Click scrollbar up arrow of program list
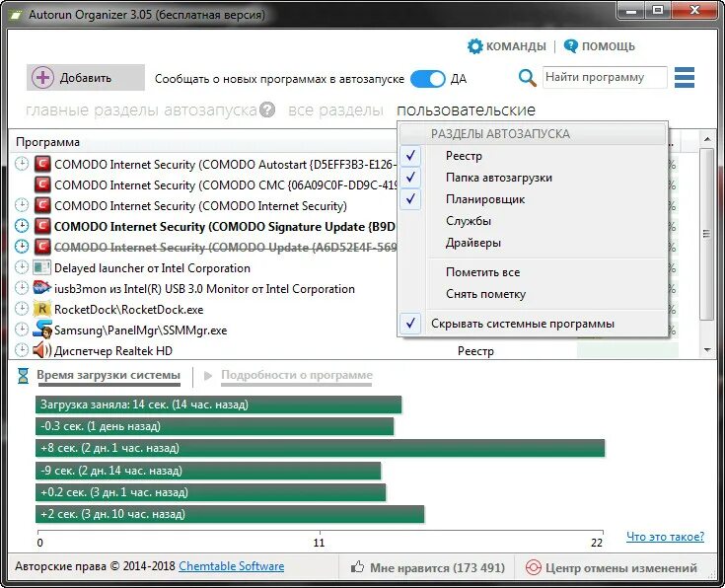 [707, 139]
